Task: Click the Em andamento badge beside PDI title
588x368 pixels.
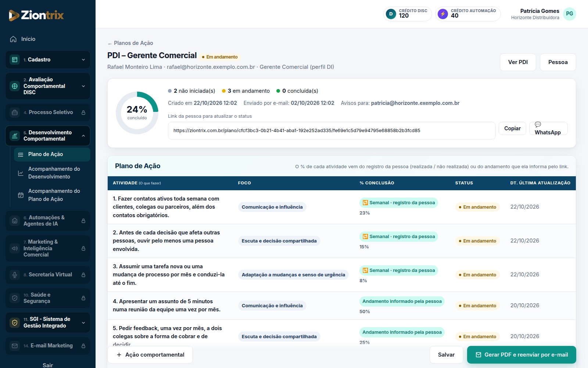Action: coord(220,57)
